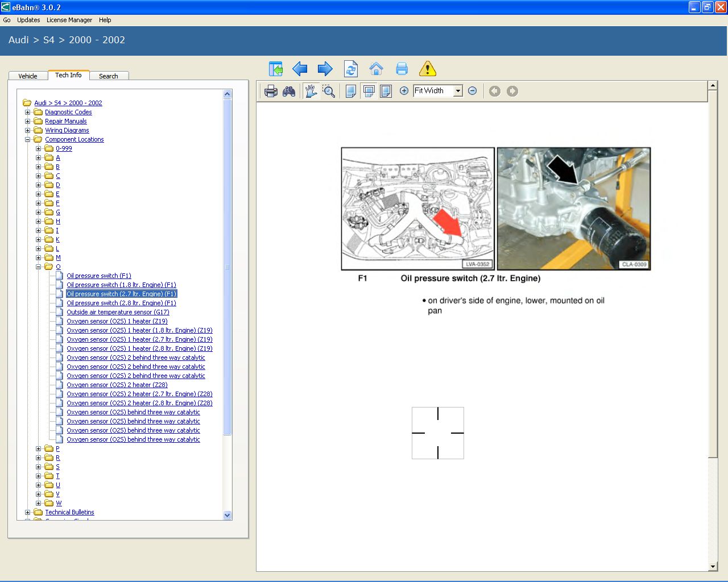Open the License Manager menu
Viewport: 728px width, 582px height.
pyautogui.click(x=69, y=20)
